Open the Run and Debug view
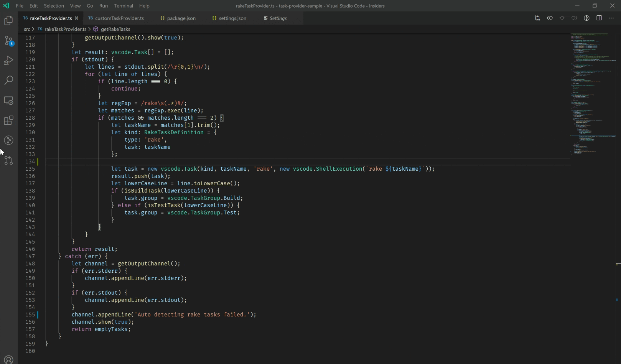Viewport: 621px width, 364px height. pyautogui.click(x=8, y=61)
